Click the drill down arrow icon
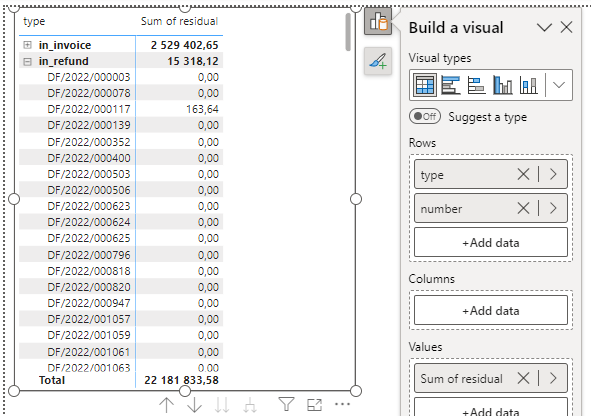Viewport: 591px width, 416px height. 194,405
